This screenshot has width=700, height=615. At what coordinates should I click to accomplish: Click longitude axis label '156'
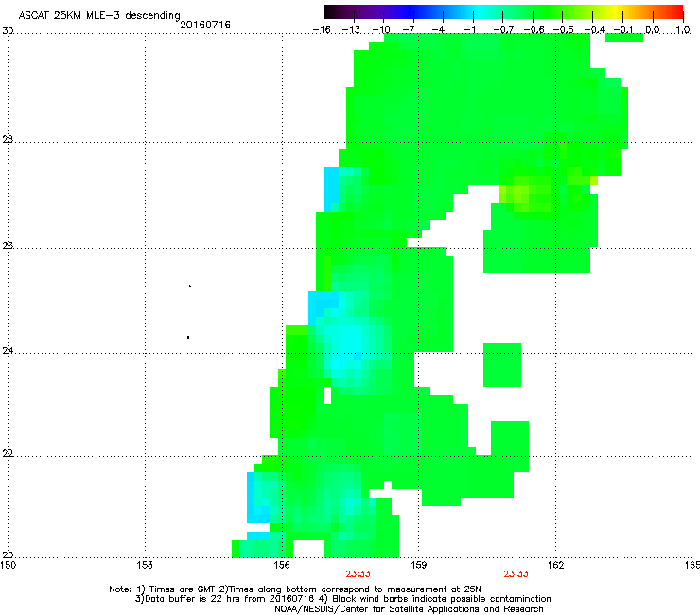(x=282, y=565)
